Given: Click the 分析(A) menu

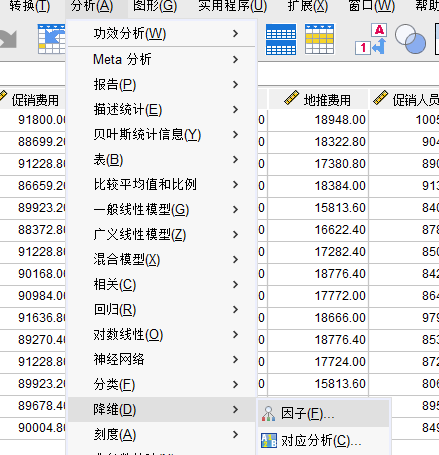Looking at the screenshot, I should pyautogui.click(x=92, y=6).
